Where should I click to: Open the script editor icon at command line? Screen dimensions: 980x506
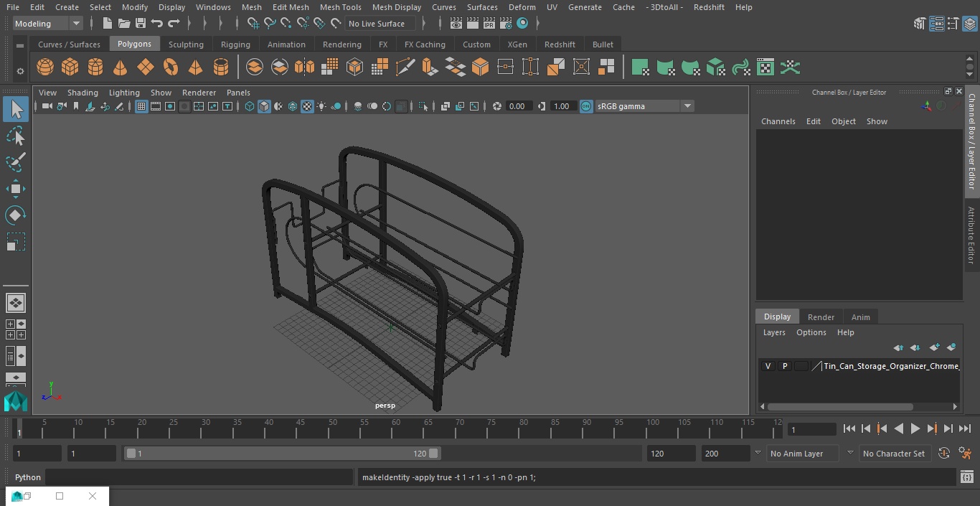tap(966, 477)
